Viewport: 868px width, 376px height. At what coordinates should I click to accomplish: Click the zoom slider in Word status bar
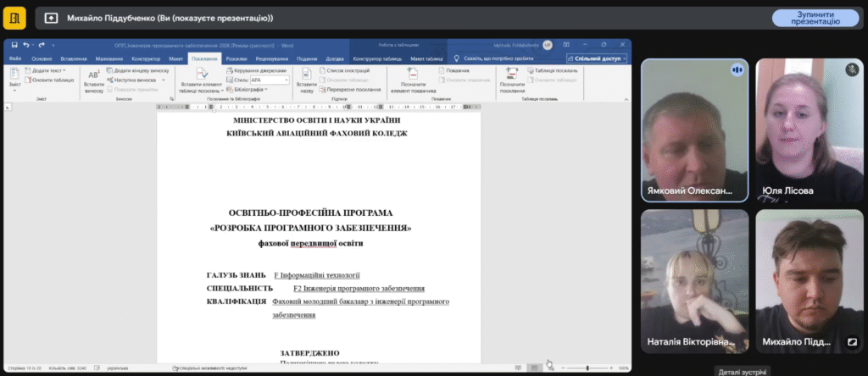click(x=587, y=368)
